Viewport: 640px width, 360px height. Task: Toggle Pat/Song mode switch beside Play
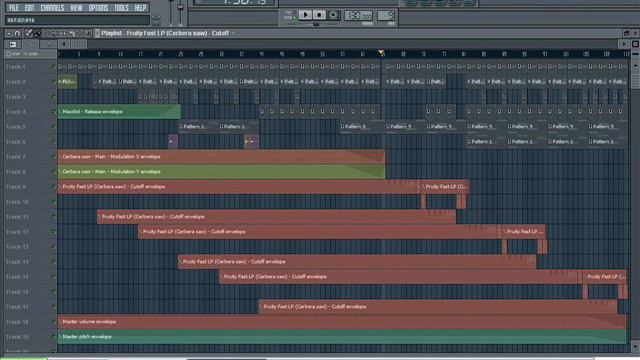tap(289, 15)
